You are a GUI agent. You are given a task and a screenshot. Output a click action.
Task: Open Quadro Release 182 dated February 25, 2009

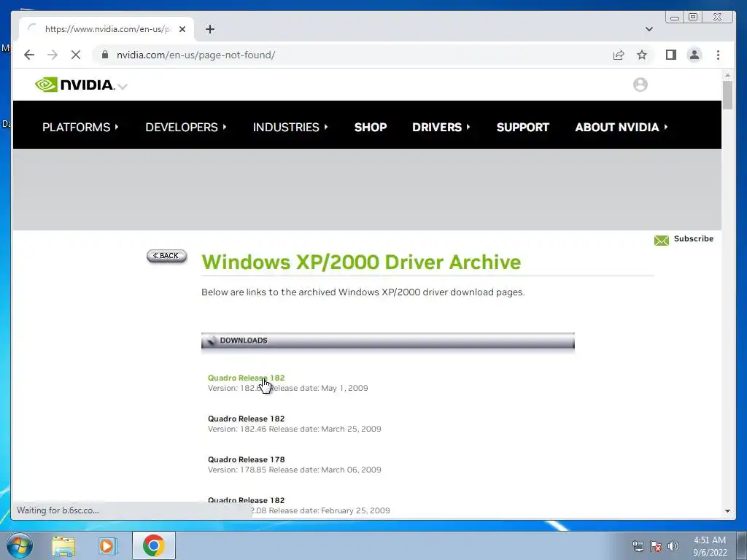[246, 500]
